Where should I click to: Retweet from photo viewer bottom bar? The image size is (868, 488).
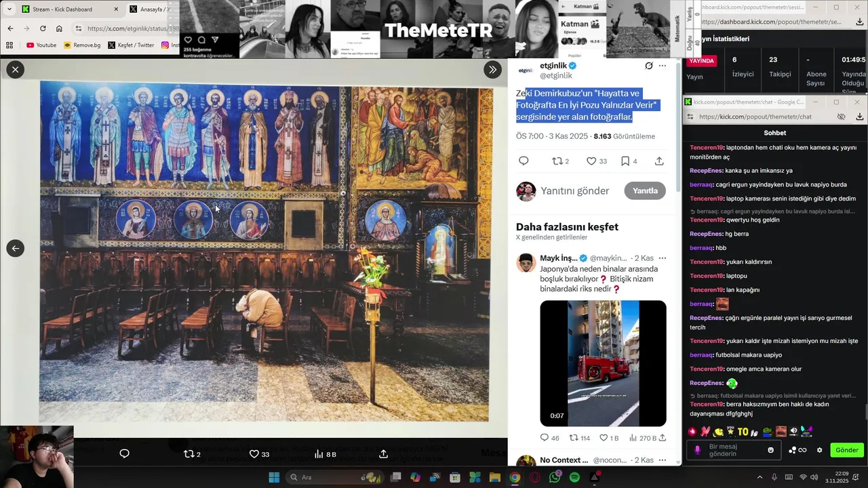[193, 454]
